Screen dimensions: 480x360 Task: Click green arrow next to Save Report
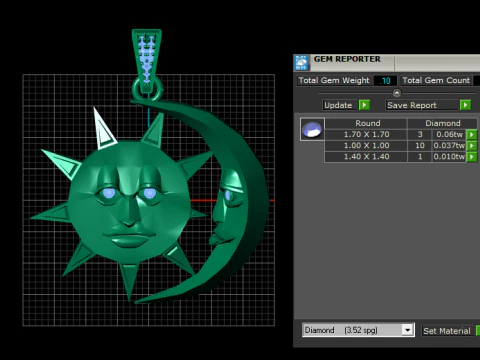click(x=465, y=105)
